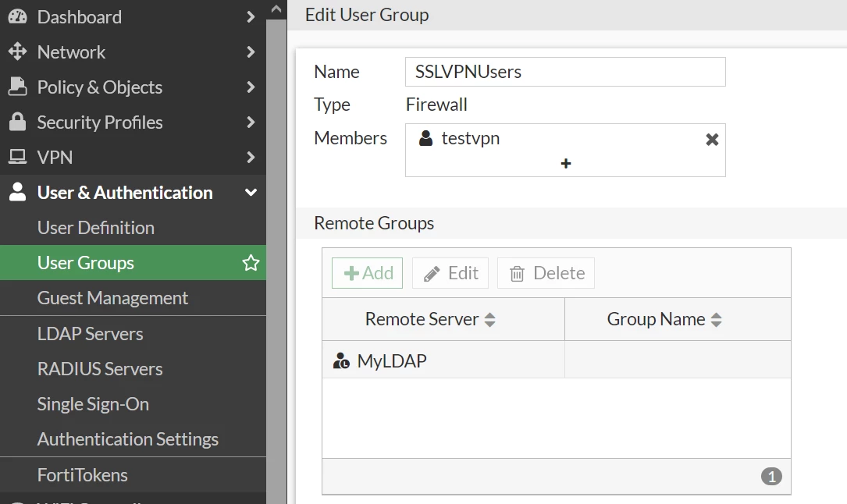Open Single Sign-On page
This screenshot has height=504, width=847.
pyautogui.click(x=93, y=403)
